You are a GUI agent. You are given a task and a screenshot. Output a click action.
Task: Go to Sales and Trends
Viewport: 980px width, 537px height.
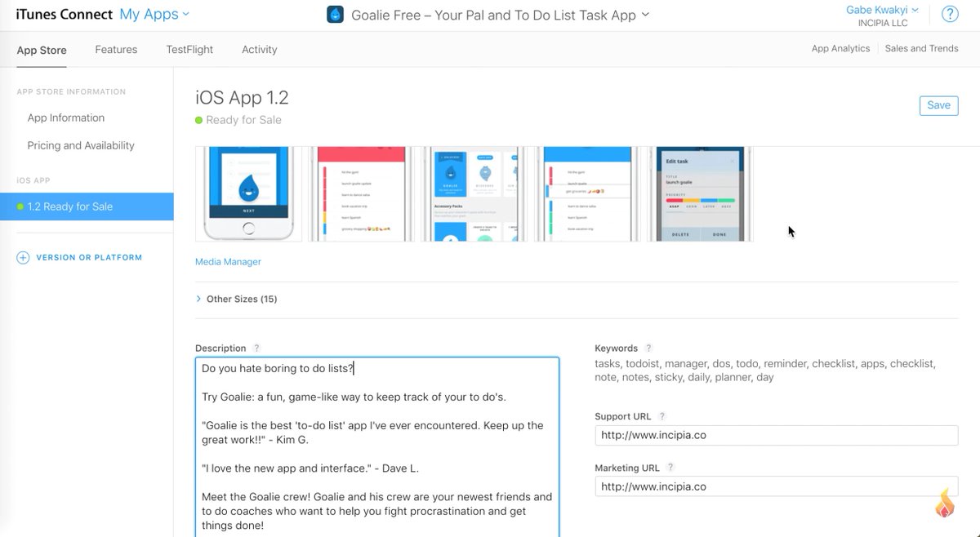[921, 48]
